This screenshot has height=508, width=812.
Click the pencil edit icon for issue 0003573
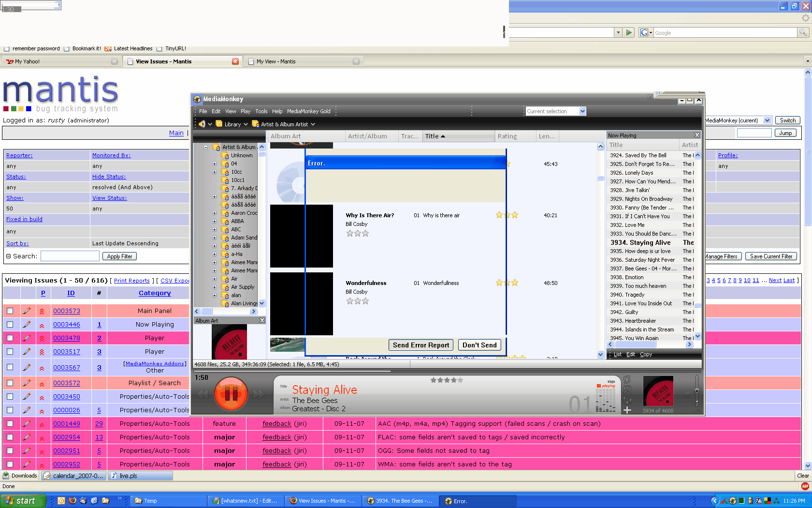(27, 311)
